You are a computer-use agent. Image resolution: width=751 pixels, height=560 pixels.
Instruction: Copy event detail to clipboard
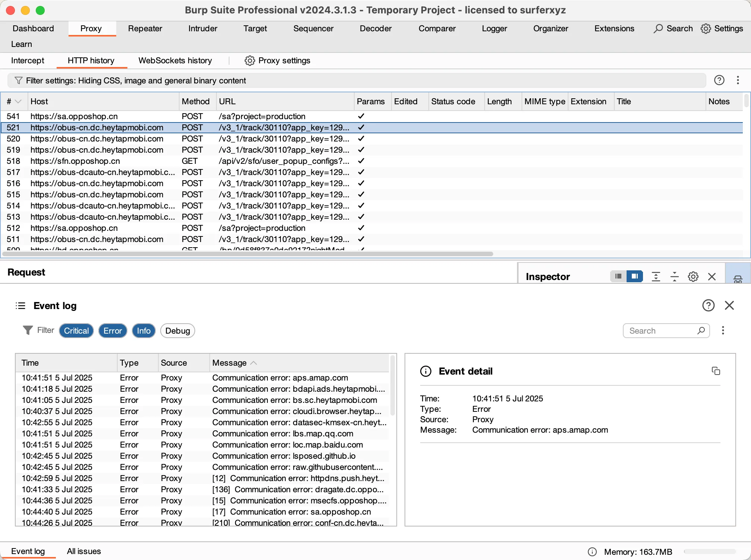click(x=716, y=371)
